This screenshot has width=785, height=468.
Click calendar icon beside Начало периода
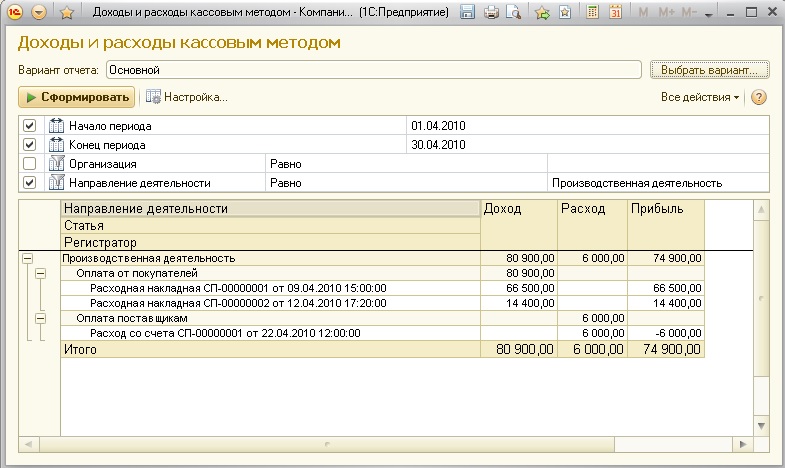coord(57,126)
